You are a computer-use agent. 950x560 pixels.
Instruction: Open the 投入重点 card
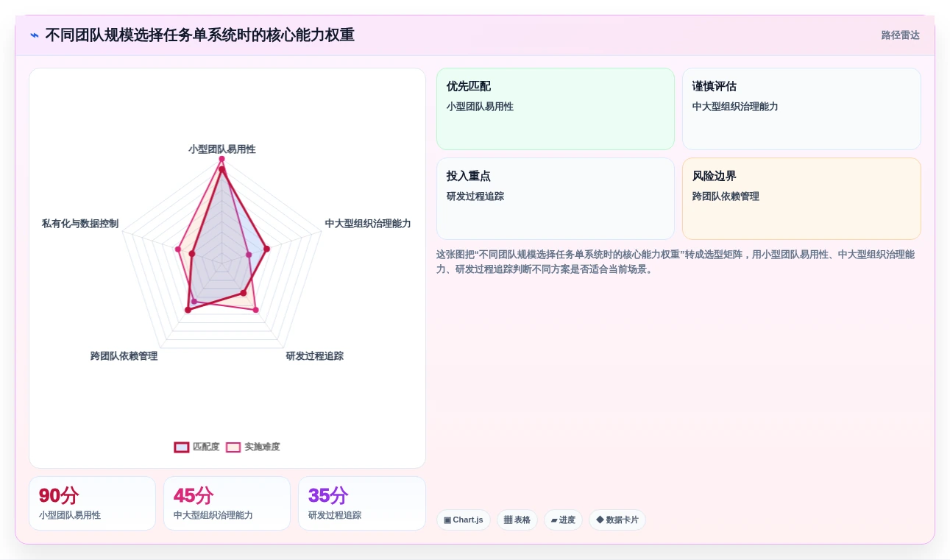click(x=556, y=199)
